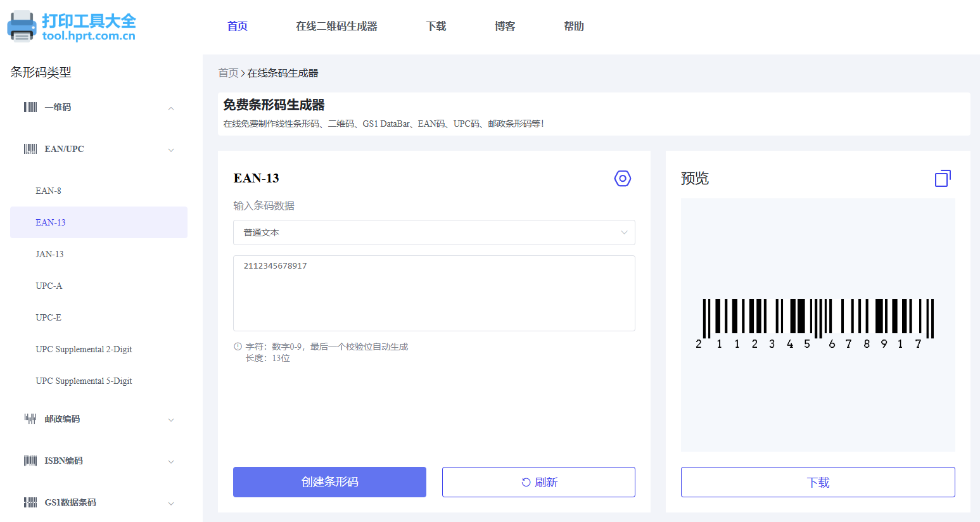
Task: Expand the 一维码 category chevron
Action: point(171,108)
